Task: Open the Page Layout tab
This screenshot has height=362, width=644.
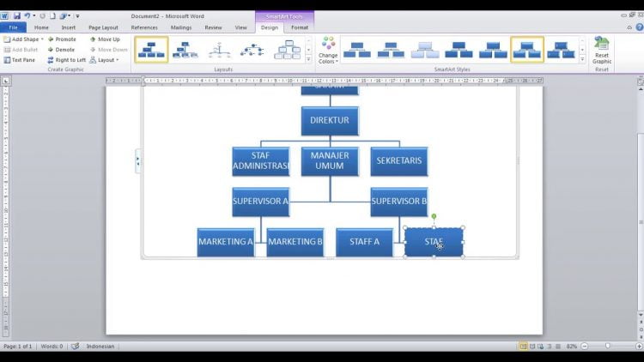Action: point(103,27)
